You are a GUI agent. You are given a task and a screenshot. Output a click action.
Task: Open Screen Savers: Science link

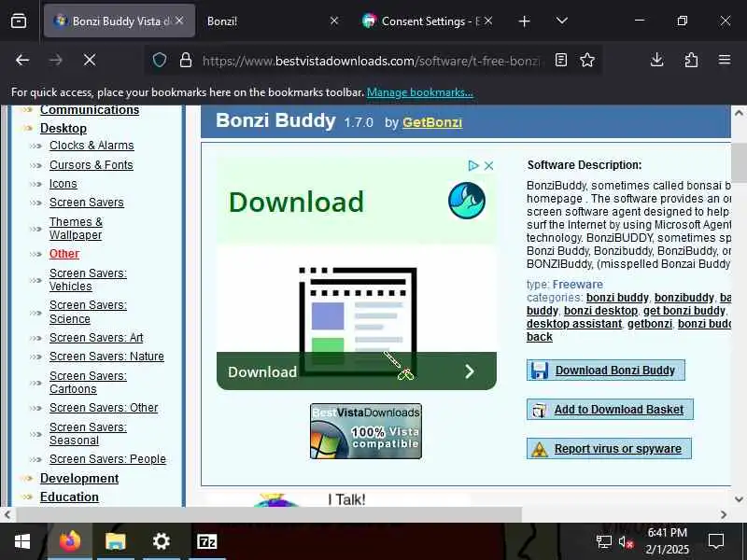[x=88, y=312]
